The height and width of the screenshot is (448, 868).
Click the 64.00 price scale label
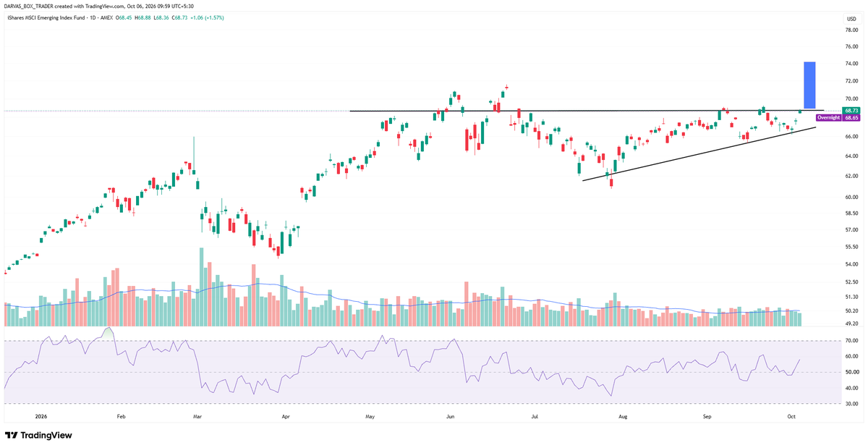pos(851,156)
